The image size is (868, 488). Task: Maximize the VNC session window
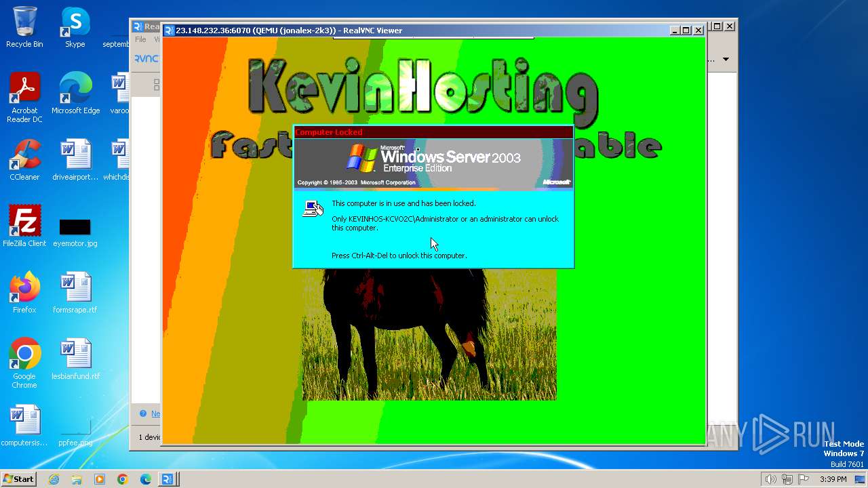686,30
